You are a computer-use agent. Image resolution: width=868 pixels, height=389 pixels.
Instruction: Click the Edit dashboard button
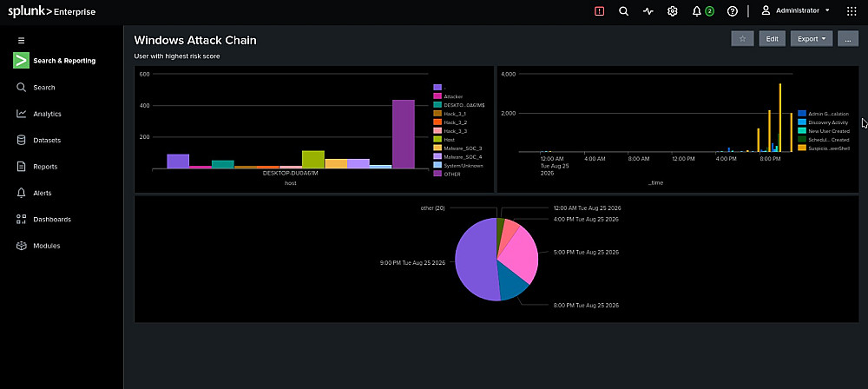pos(773,39)
